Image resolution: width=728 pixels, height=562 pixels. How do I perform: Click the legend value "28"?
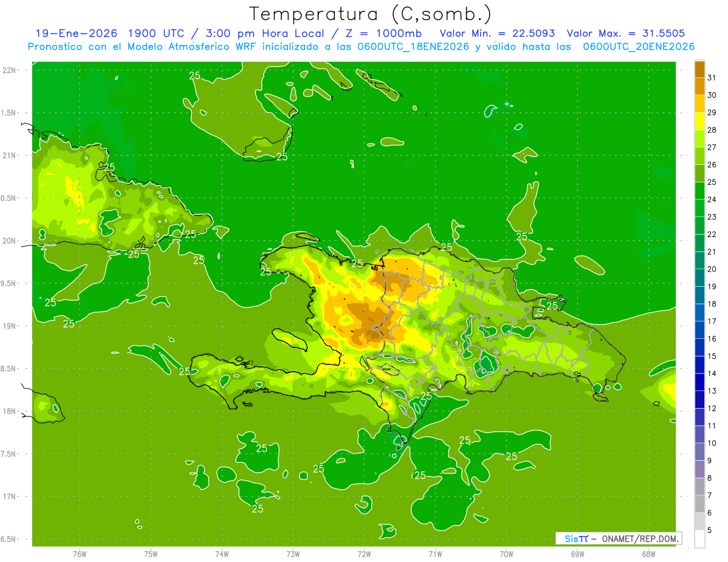click(x=712, y=130)
